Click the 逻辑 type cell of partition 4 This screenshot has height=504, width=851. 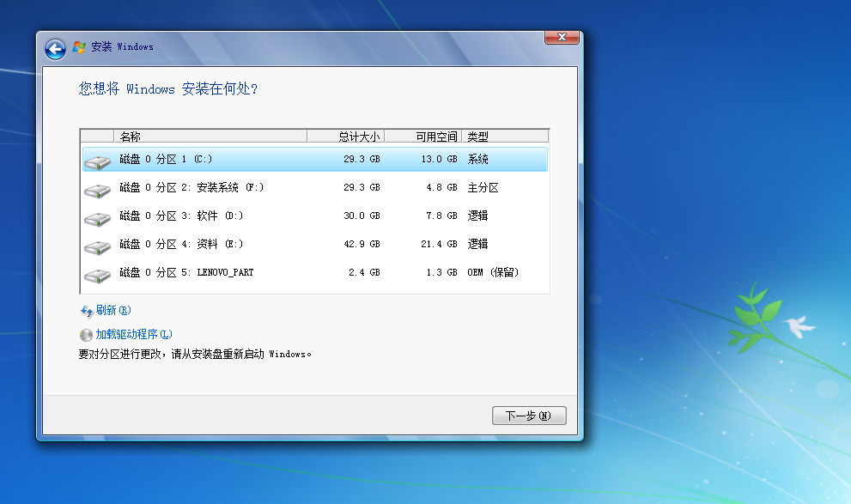(x=477, y=244)
